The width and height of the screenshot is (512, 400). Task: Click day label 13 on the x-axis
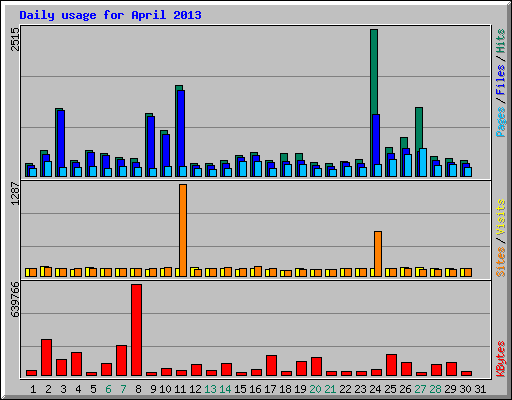(210, 389)
